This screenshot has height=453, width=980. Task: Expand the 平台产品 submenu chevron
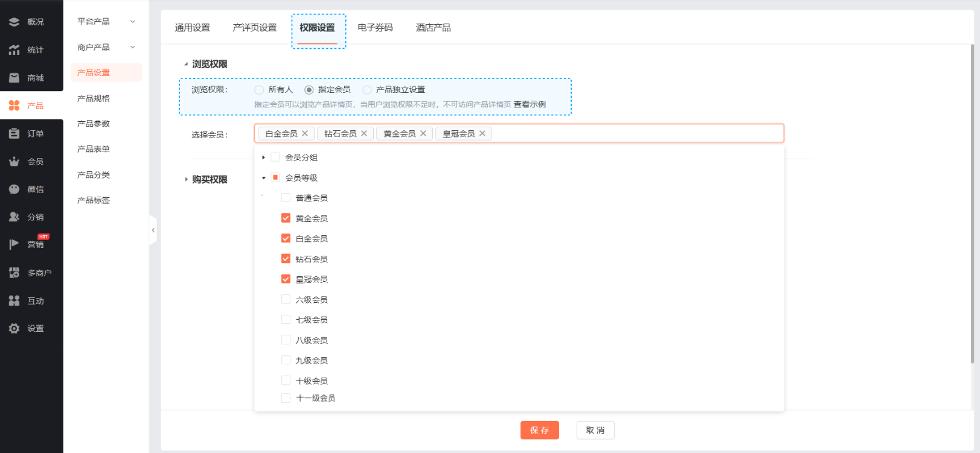coord(133,22)
